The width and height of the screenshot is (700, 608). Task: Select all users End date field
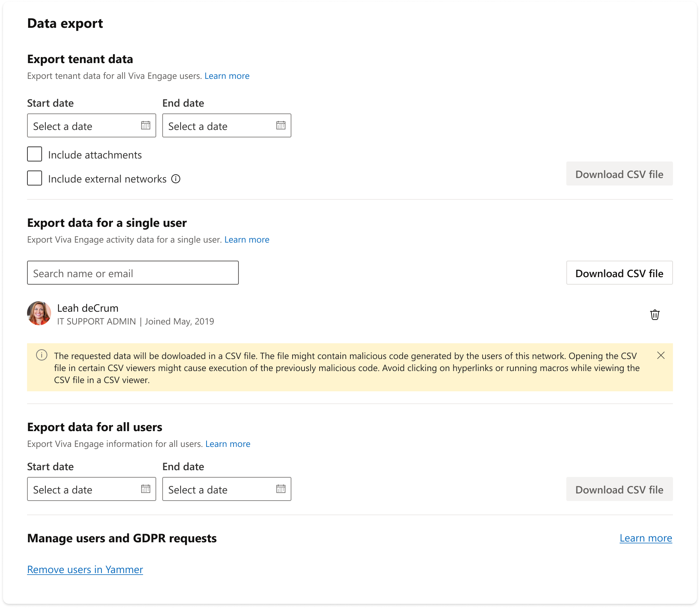click(227, 489)
